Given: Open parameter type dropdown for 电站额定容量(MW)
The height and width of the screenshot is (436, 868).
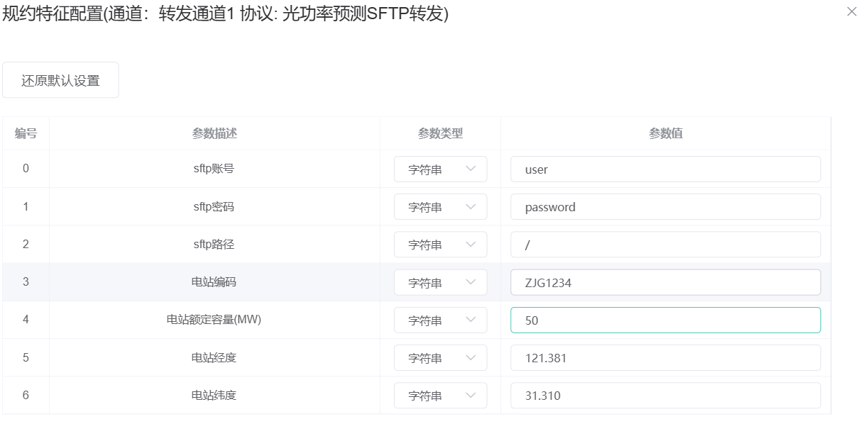Looking at the screenshot, I should 441,320.
